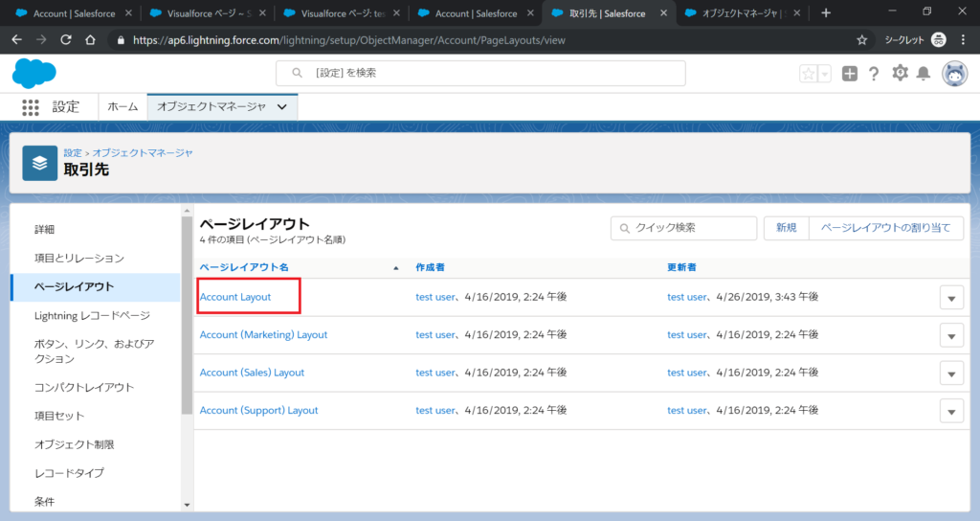Open the user avatar profile menu
This screenshot has width=980, height=521.
click(954, 74)
